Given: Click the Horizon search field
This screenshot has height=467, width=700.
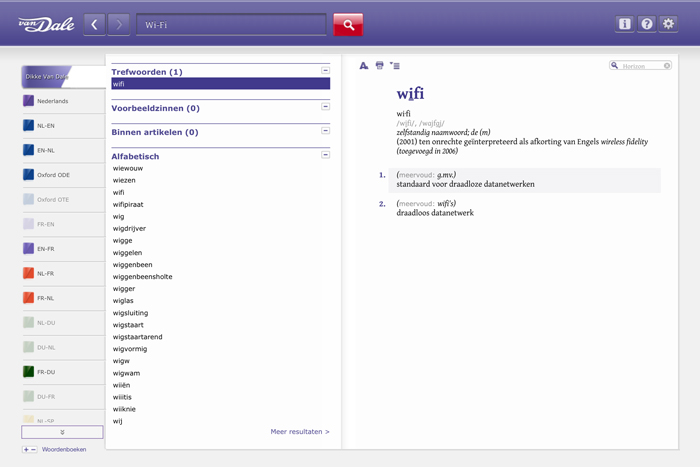Looking at the screenshot, I should pos(640,66).
